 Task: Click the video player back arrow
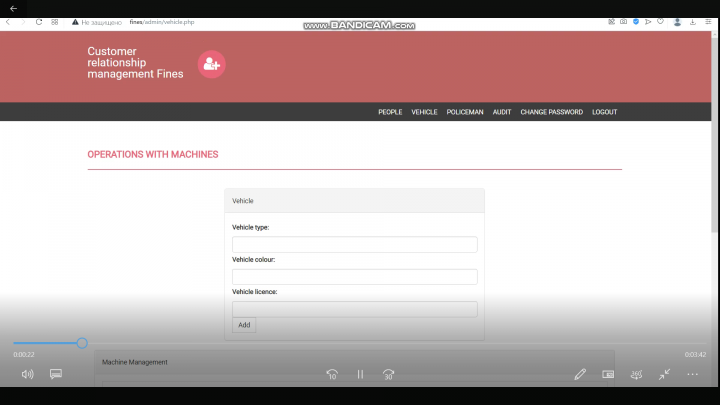click(x=13, y=8)
